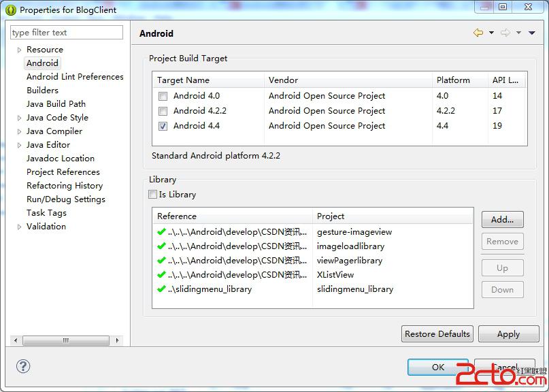
Task: Select the Android 4.0 target name
Action: [x=197, y=96]
